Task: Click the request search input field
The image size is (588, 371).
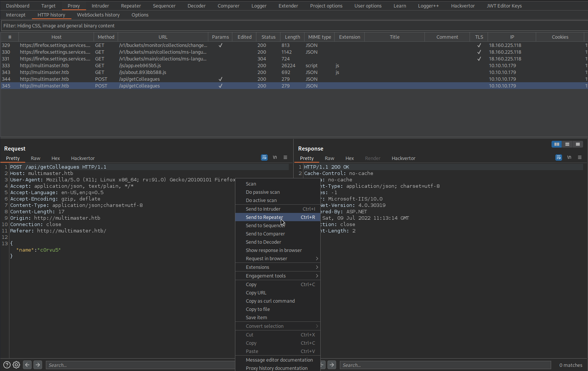Action: pyautogui.click(x=140, y=365)
